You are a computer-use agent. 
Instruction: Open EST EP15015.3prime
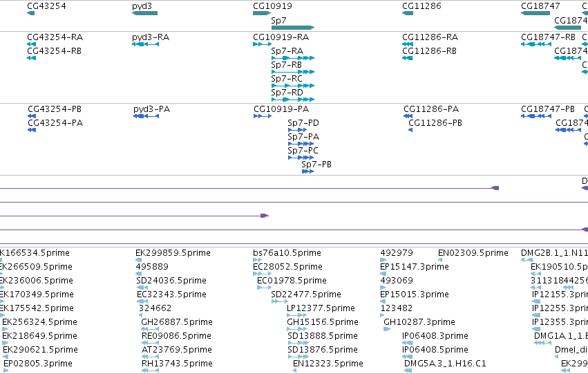(x=415, y=294)
